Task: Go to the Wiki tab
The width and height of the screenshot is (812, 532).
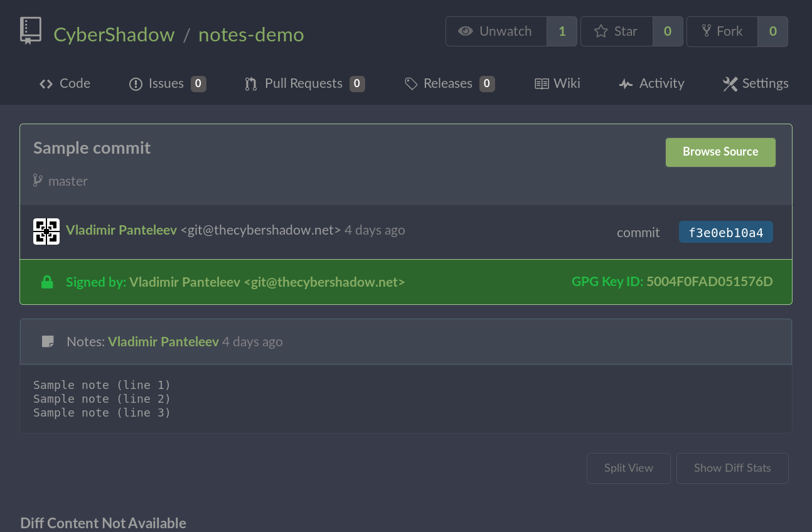Action: [557, 83]
